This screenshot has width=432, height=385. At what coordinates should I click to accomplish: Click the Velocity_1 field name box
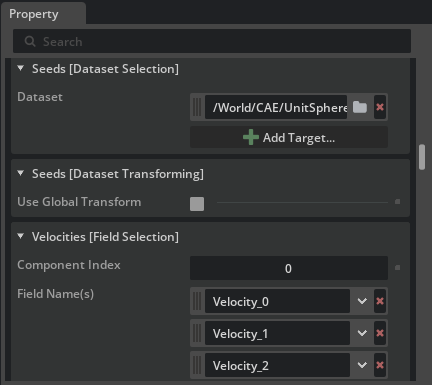coord(277,333)
